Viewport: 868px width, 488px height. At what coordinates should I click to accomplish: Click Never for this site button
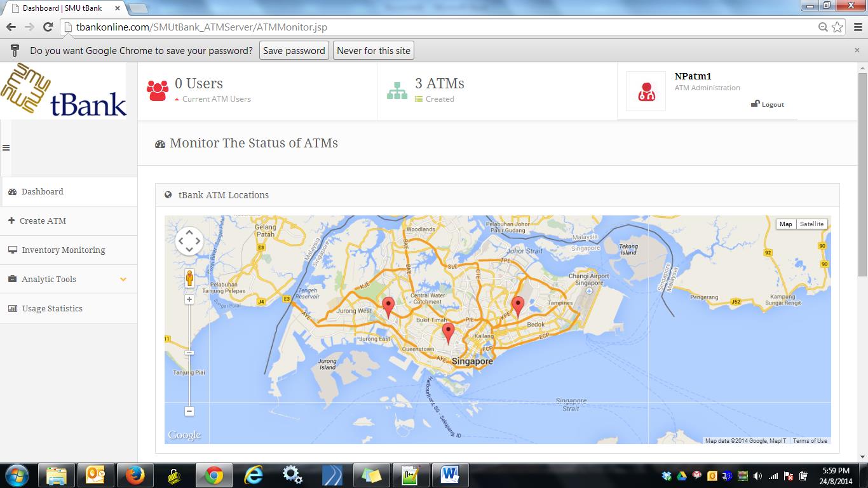pyautogui.click(x=374, y=51)
